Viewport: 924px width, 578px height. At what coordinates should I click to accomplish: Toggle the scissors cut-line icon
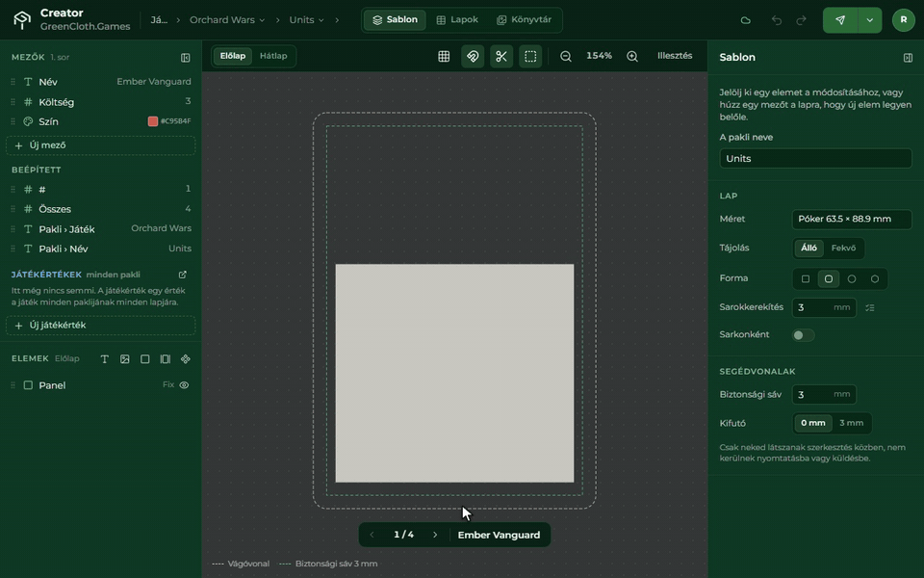[x=501, y=56]
